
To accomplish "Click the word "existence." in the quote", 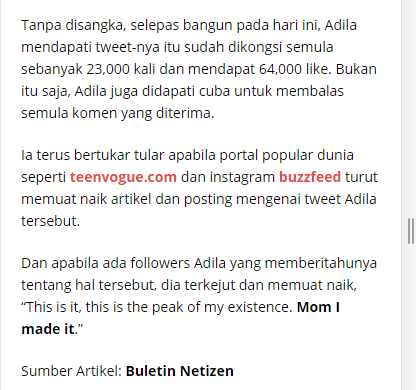I will (x=260, y=307).
